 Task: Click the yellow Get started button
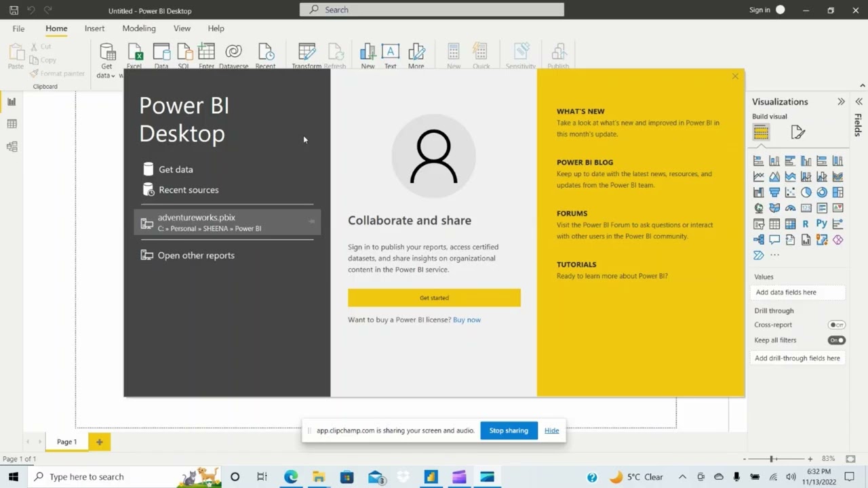point(434,298)
